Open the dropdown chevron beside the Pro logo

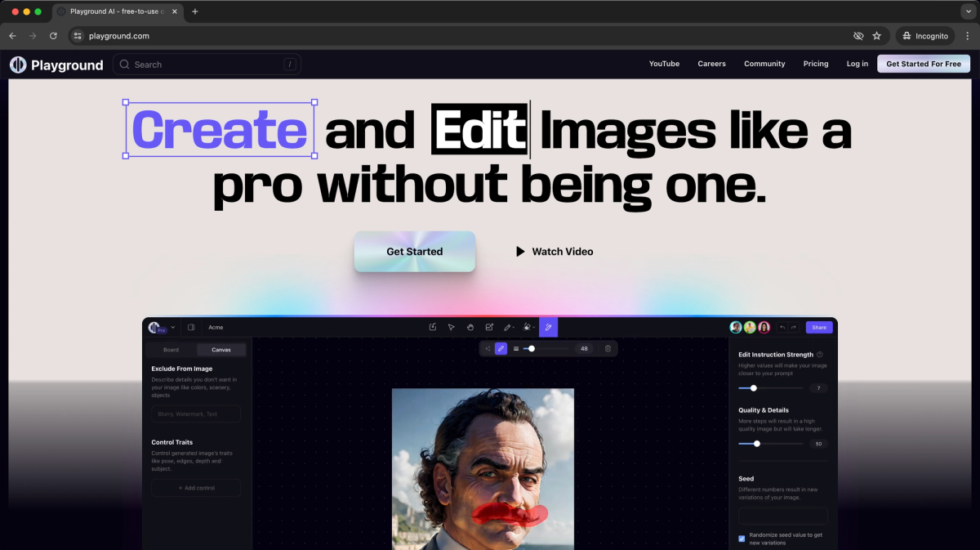tap(173, 327)
